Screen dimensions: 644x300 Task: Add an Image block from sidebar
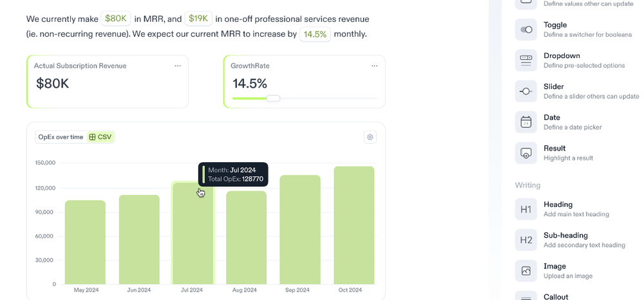point(526,271)
